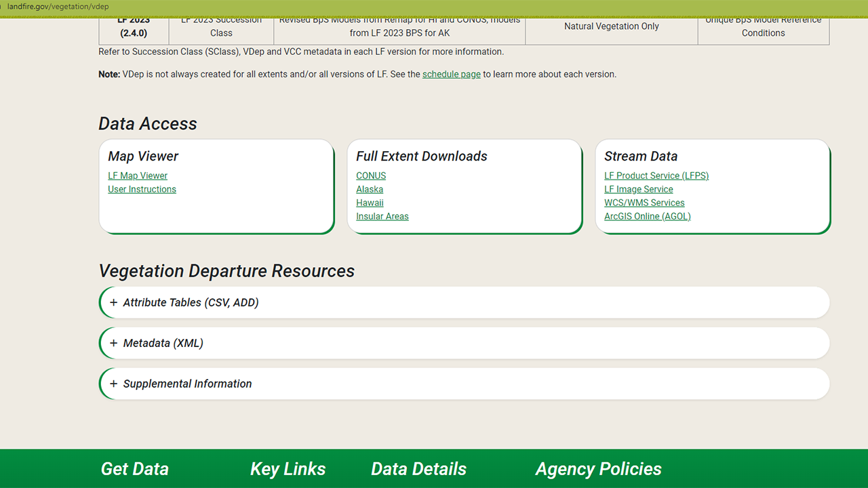The height and width of the screenshot is (488, 868).
Task: Expand the Attribute Tables (CSV, ADD) section
Action: pos(190,302)
